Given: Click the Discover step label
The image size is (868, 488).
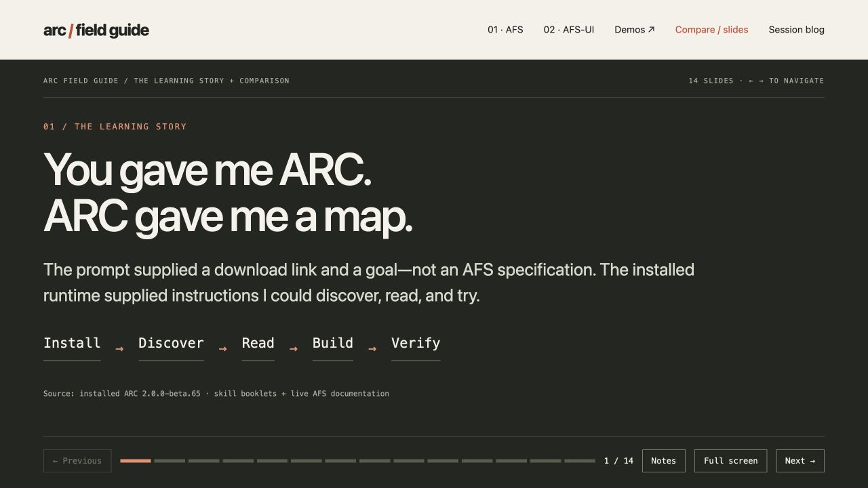Looking at the screenshot, I should click(x=171, y=344).
